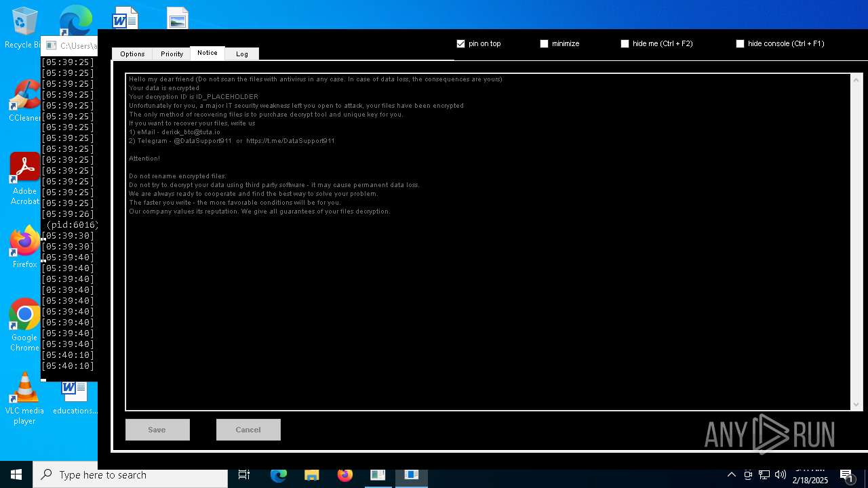Click the Attention! heading in the note

pyautogui.click(x=144, y=159)
